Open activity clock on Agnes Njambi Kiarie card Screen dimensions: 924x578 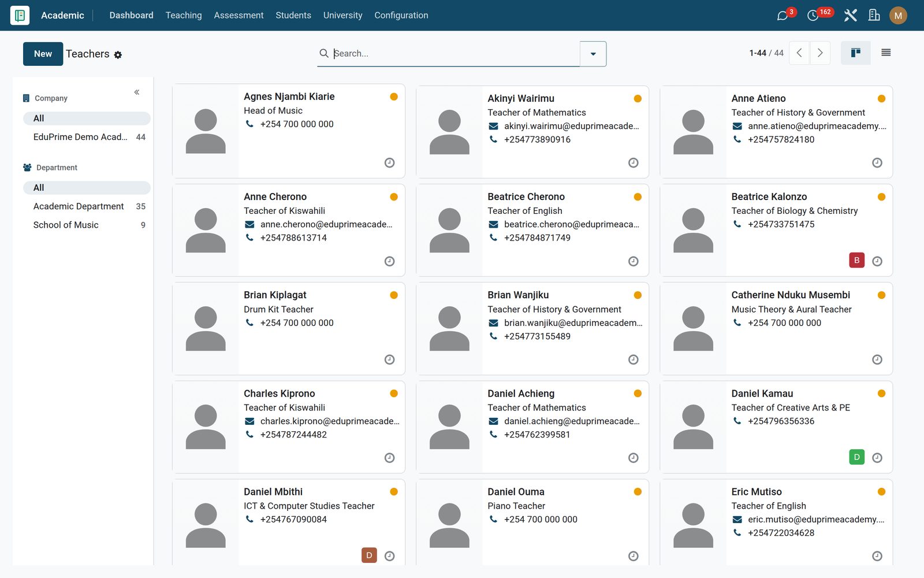(390, 163)
